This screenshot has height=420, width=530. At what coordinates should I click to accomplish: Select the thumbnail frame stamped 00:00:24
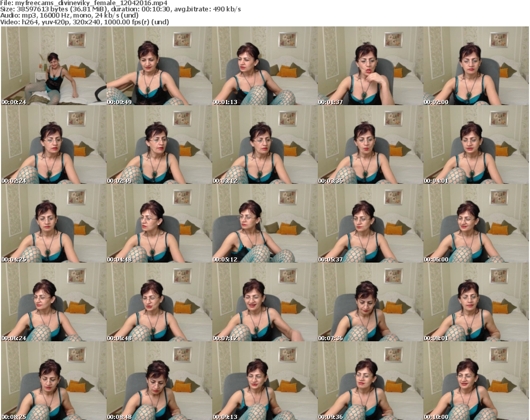pos(54,66)
